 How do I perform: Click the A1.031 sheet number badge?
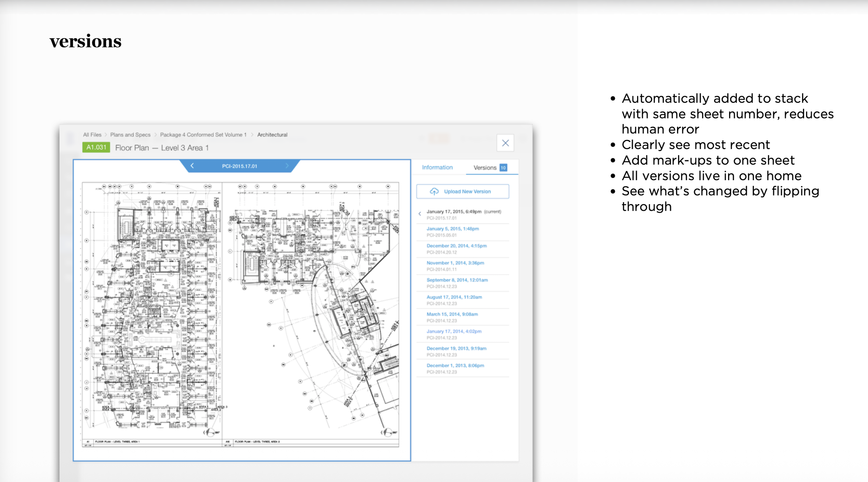tap(96, 148)
